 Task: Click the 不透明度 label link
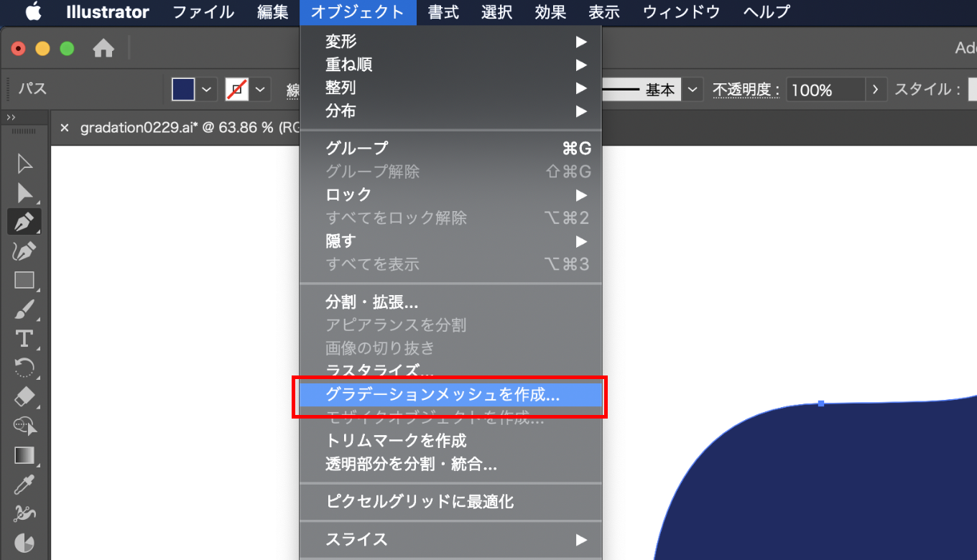746,90
